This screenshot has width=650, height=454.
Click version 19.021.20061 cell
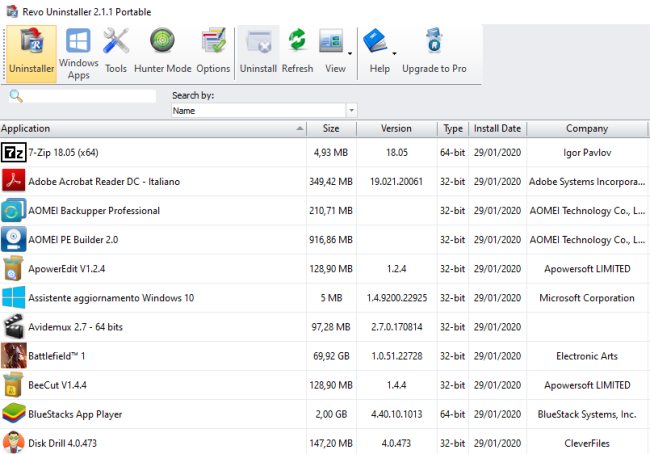(x=396, y=182)
